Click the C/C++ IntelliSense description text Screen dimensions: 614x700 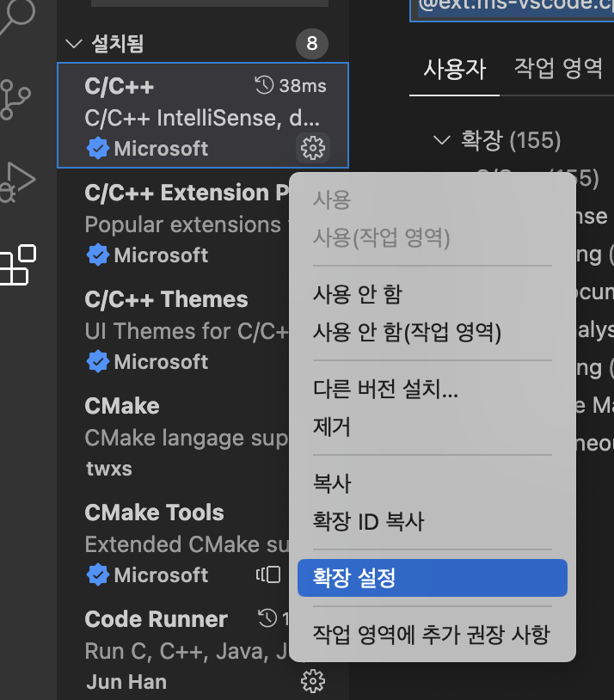click(x=202, y=118)
